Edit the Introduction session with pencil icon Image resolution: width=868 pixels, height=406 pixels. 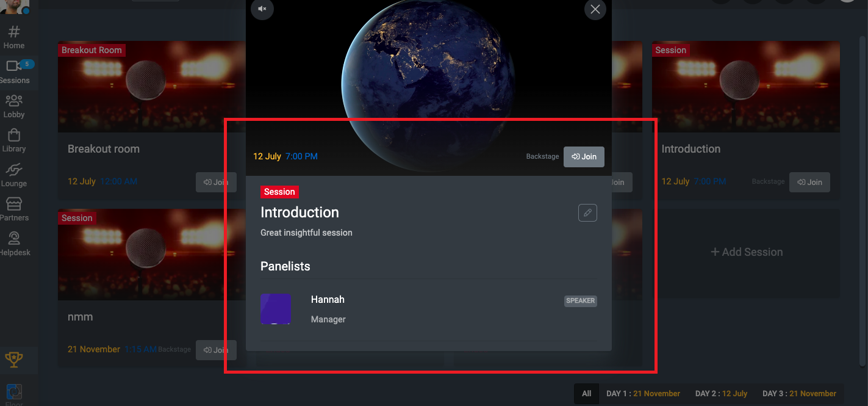(x=587, y=212)
